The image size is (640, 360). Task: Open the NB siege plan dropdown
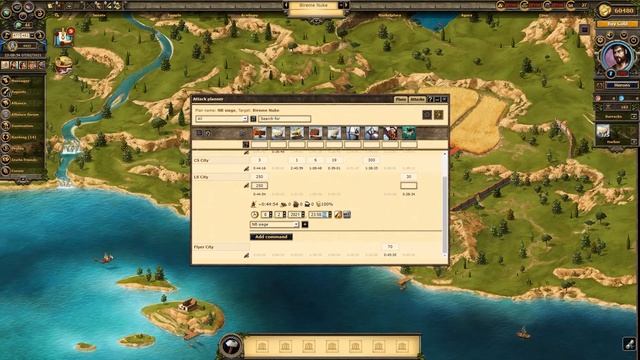(274, 224)
